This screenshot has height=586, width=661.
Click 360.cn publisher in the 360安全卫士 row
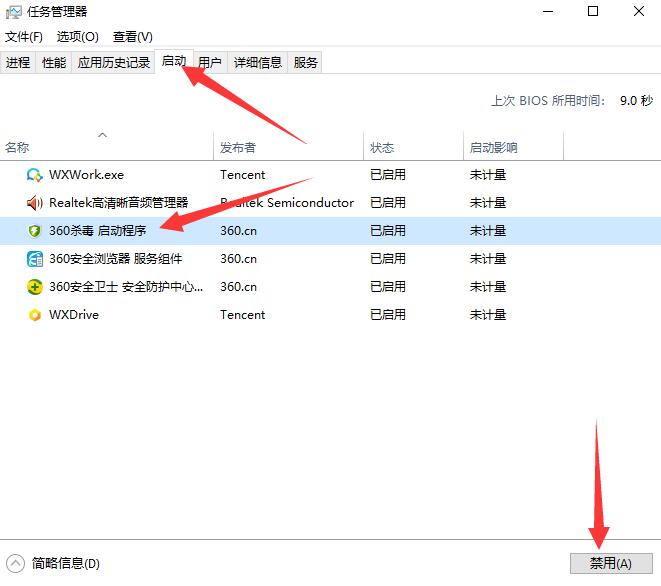click(238, 287)
